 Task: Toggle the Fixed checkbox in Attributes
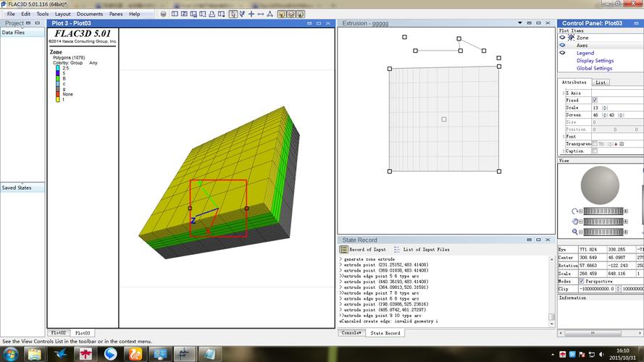[595, 100]
